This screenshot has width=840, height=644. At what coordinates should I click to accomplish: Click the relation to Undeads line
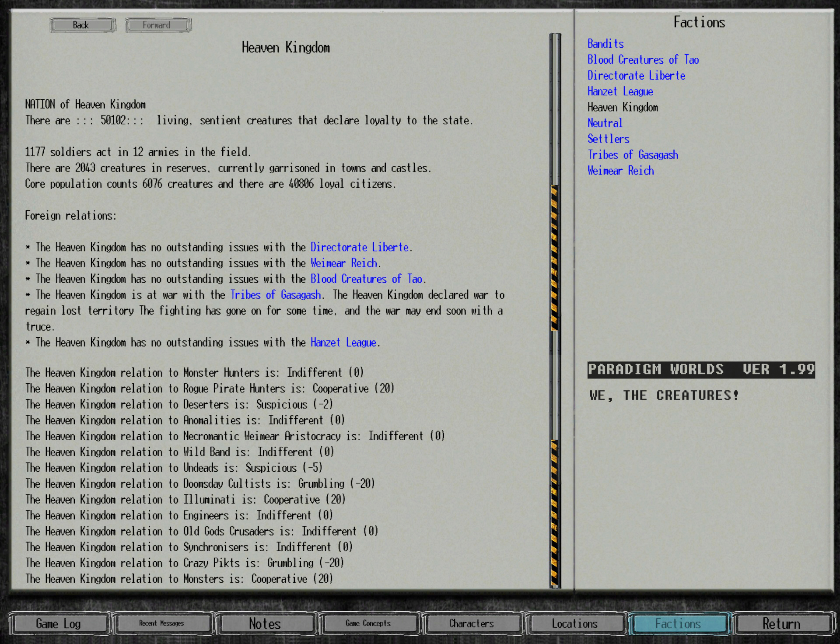(174, 468)
